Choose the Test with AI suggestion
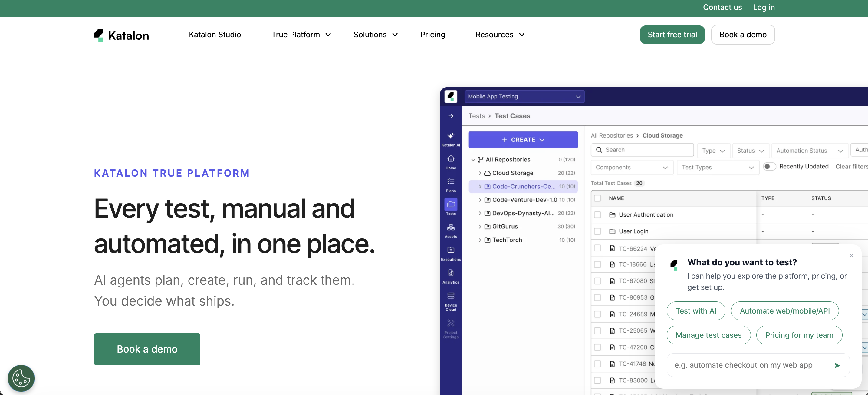Screen dimensions: 868x395 695,311
